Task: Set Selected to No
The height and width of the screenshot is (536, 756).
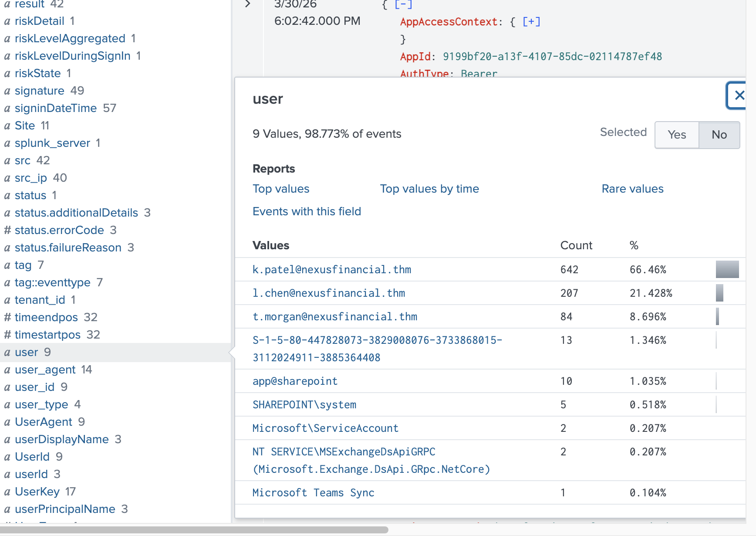Action: click(x=719, y=135)
